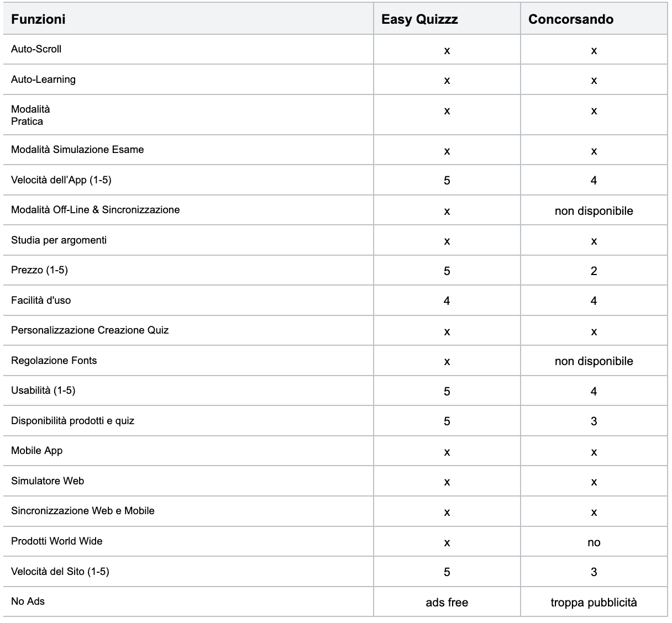Click the Sincronizzazione Web e Mobile label

pos(83,511)
